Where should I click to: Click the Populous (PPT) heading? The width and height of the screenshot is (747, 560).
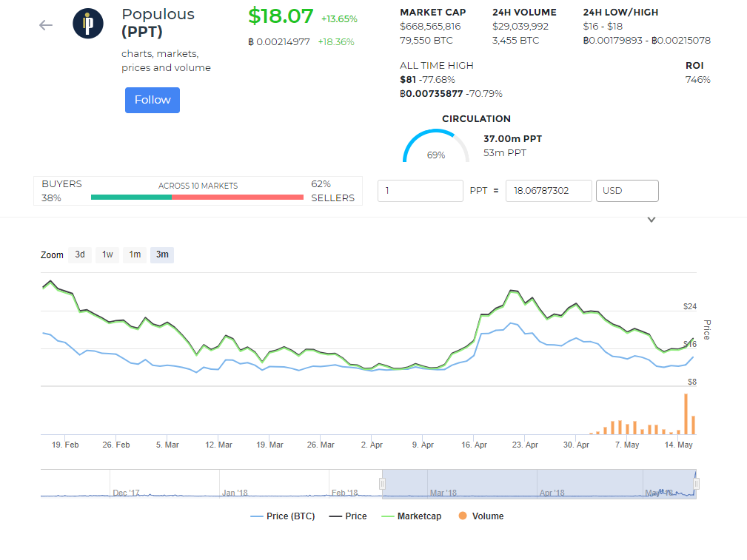(158, 23)
